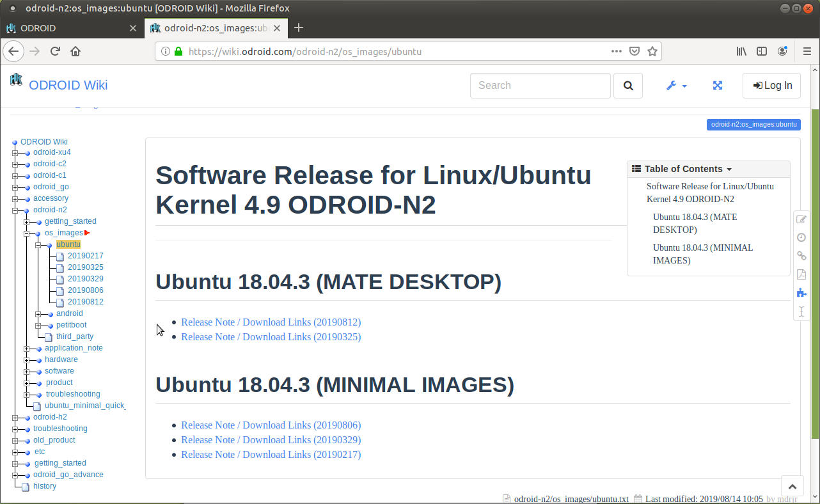820x504 pixels.
Task: Collapse the odroid-n2 tree node
Action: tap(15, 210)
